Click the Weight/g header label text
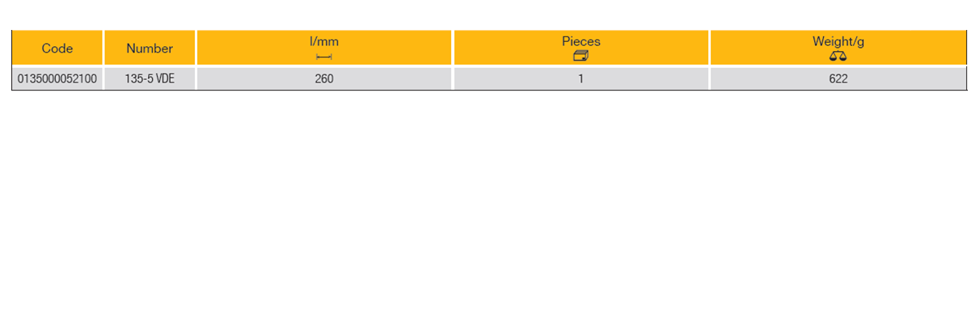Screen dimensions: 980x326 point(838,41)
